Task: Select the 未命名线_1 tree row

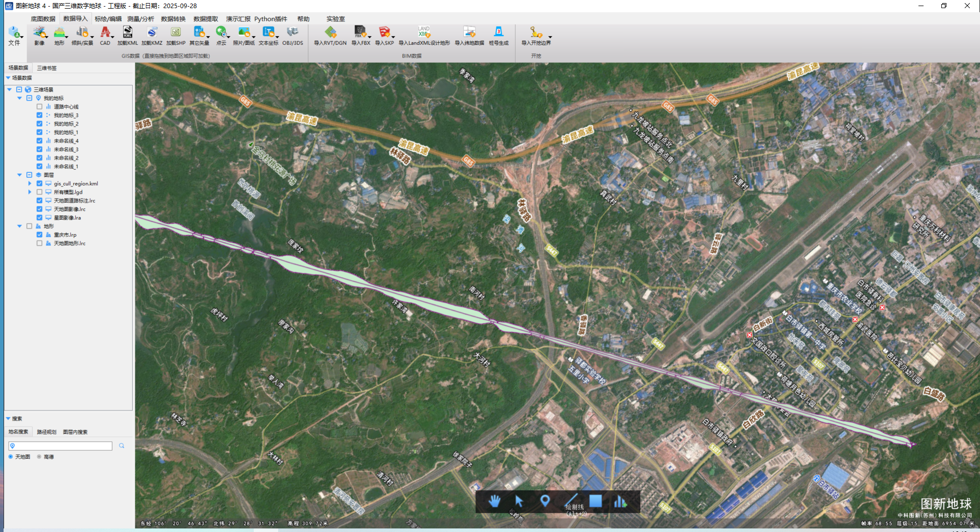Action: click(66, 167)
